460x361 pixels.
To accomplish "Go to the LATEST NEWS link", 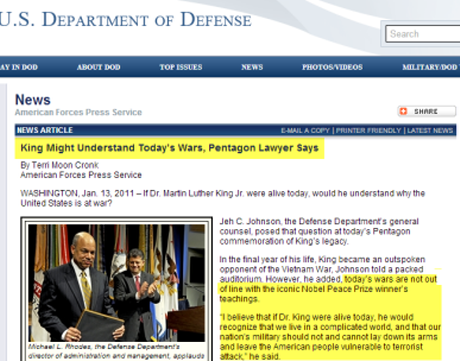I will coord(430,130).
